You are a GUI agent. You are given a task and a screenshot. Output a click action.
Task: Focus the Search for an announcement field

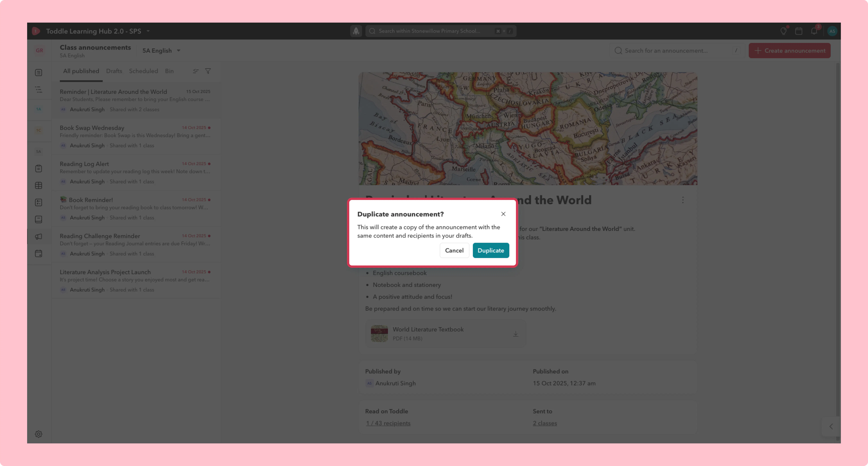click(x=677, y=51)
